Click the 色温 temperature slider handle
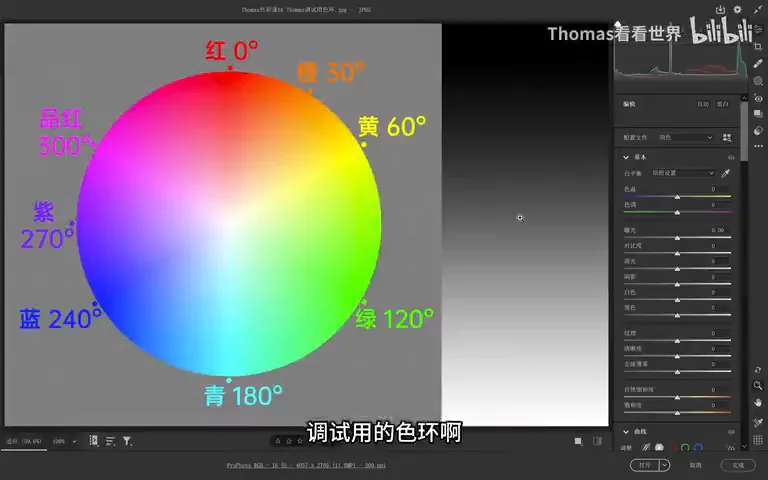The width and height of the screenshot is (768, 480). (x=677, y=196)
